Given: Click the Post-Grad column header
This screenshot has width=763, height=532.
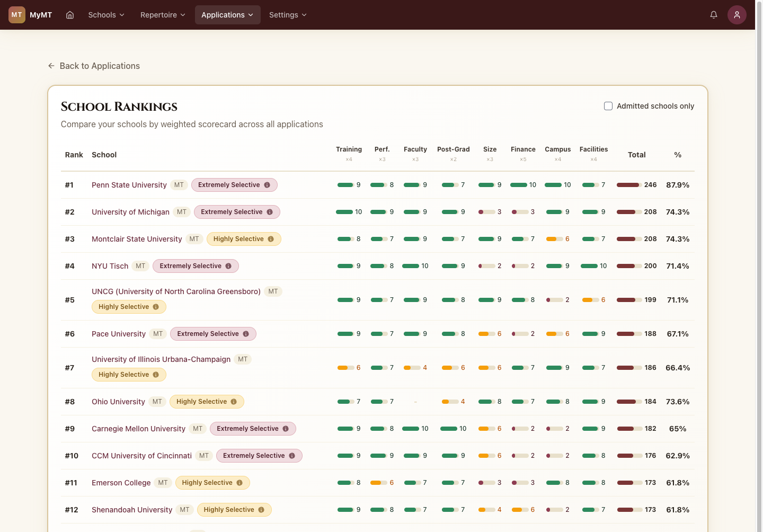Looking at the screenshot, I should (x=454, y=154).
